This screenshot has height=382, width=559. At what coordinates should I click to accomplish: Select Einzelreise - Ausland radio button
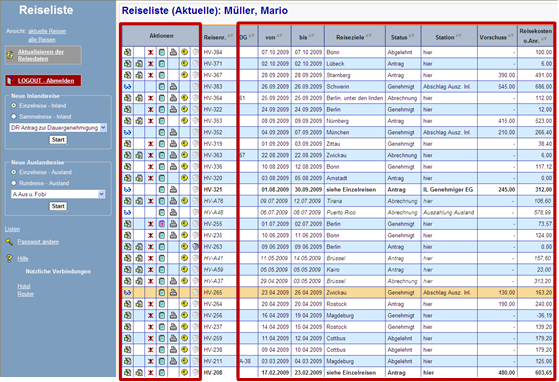[14, 172]
